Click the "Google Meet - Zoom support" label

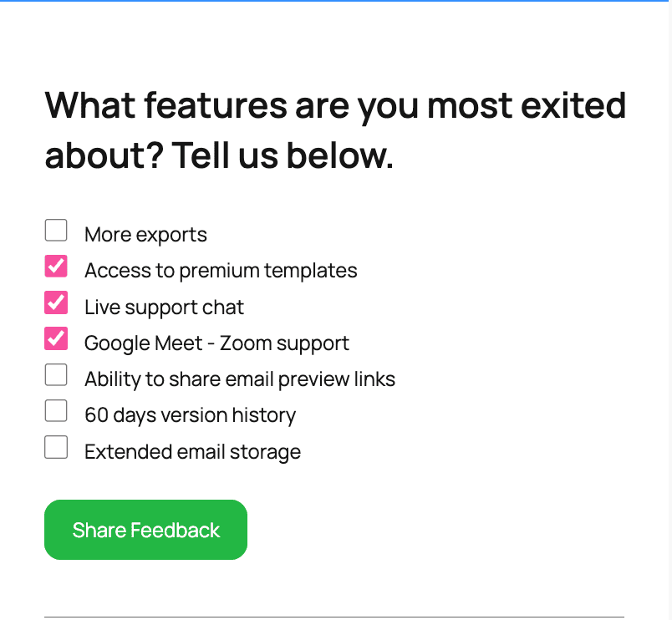pyautogui.click(x=216, y=343)
